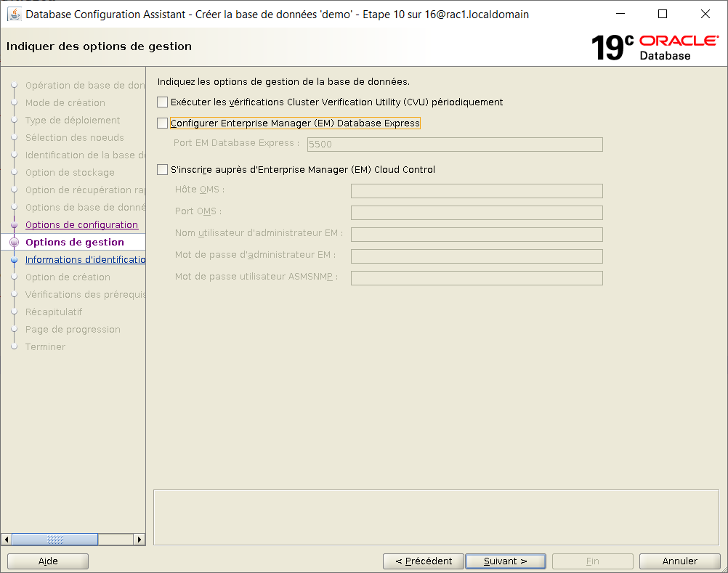Click Mot de passe utilisateur ASMSNMP field

477,278
